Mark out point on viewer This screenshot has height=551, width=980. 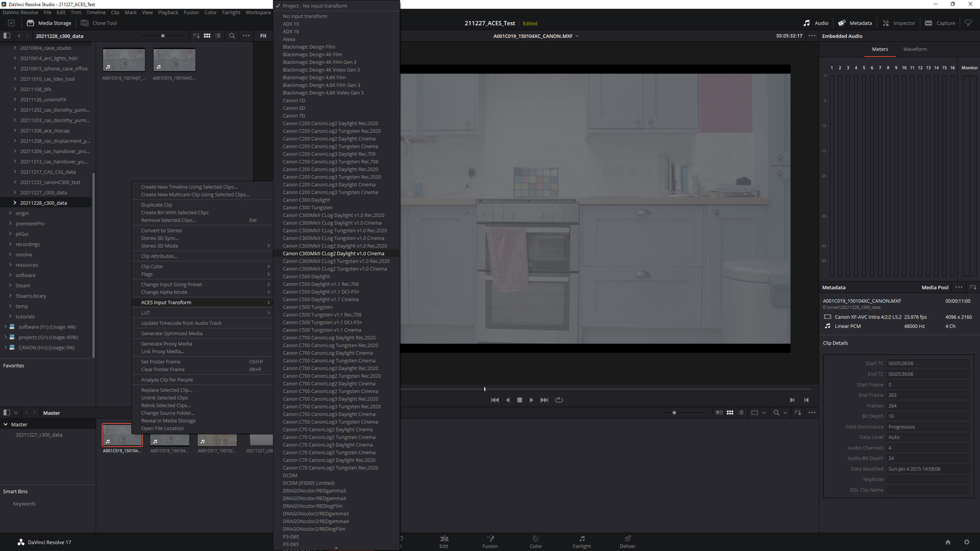[x=806, y=400]
